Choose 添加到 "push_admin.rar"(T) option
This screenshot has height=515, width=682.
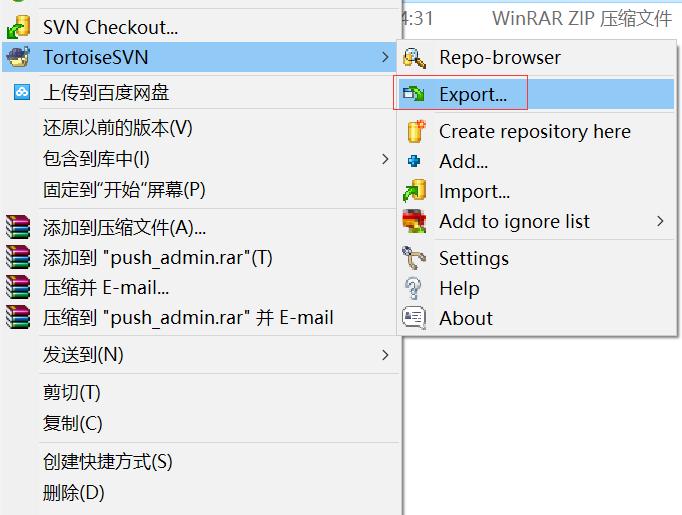157,258
